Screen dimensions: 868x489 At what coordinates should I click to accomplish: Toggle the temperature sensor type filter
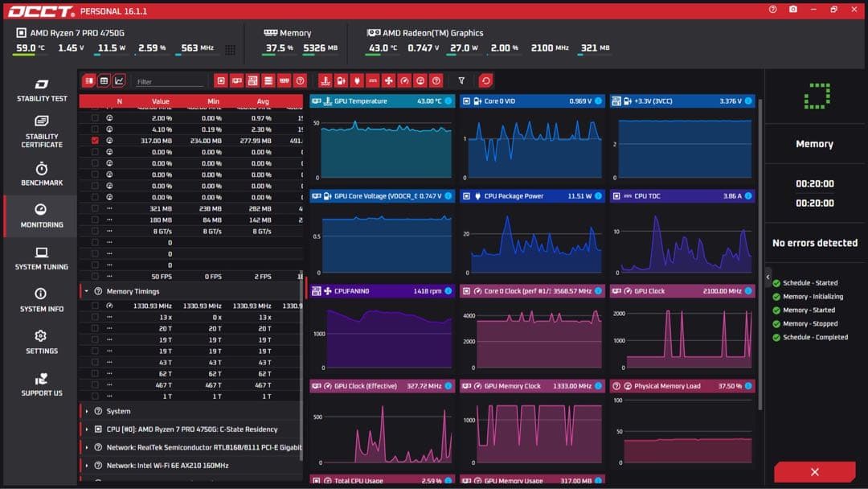325,81
